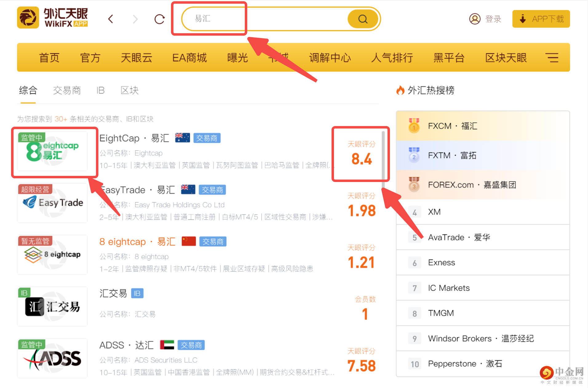Click the 汇交易 logo thumbnail
Image resolution: width=588 pixels, height=388 pixels.
52,306
